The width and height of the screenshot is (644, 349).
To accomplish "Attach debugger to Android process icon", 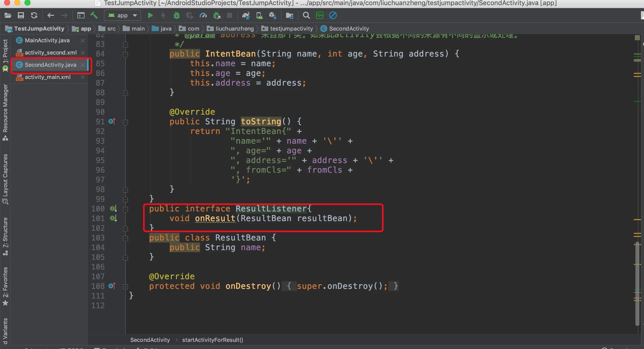I will (217, 16).
